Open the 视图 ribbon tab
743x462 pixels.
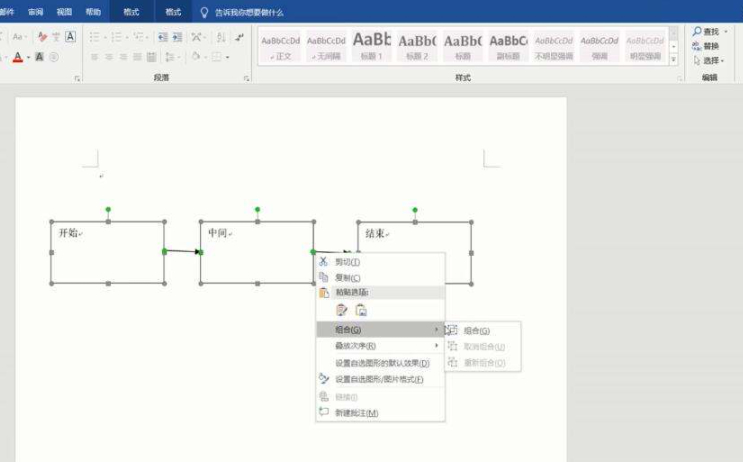coord(64,12)
